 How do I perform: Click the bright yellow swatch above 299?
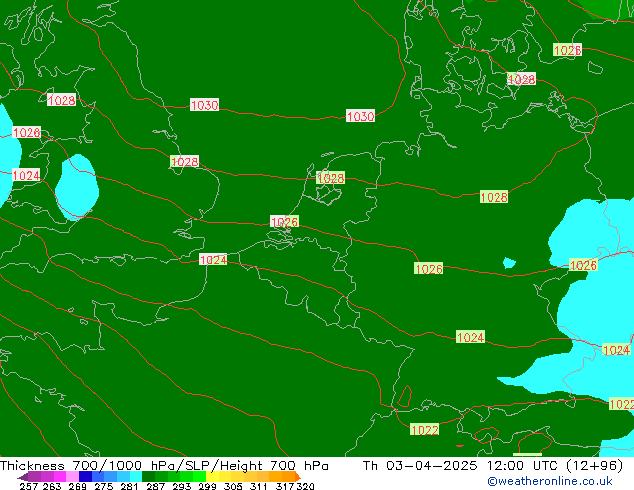[213, 476]
